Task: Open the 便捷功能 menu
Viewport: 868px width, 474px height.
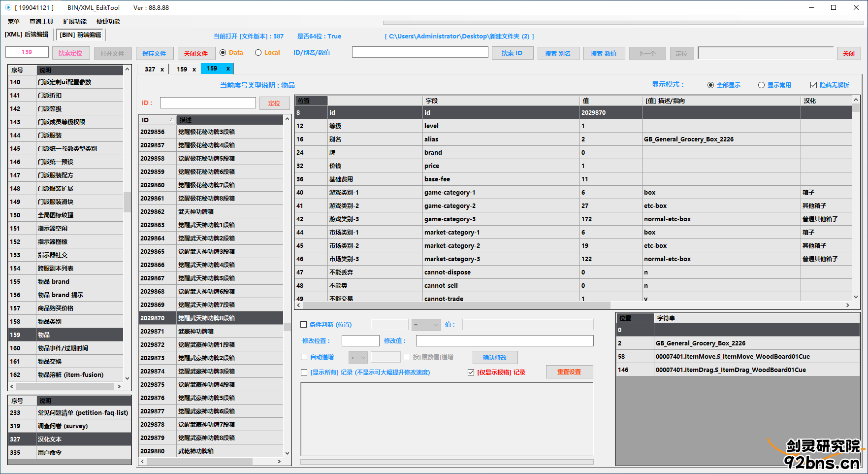Action: click(x=108, y=22)
